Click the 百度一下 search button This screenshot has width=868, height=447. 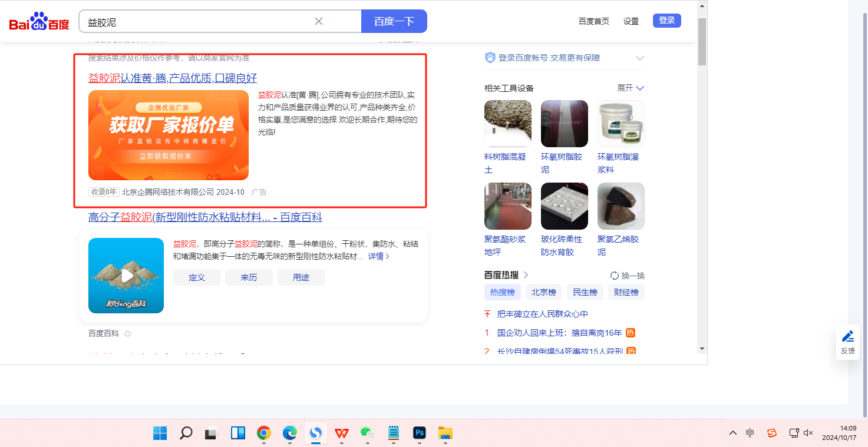[x=394, y=21]
